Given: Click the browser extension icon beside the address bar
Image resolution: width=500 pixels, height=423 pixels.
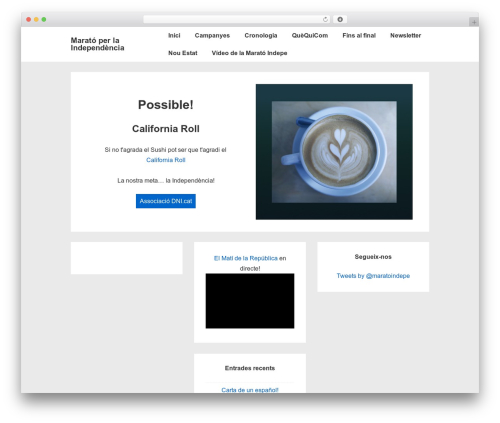Looking at the screenshot, I should pos(340,20).
